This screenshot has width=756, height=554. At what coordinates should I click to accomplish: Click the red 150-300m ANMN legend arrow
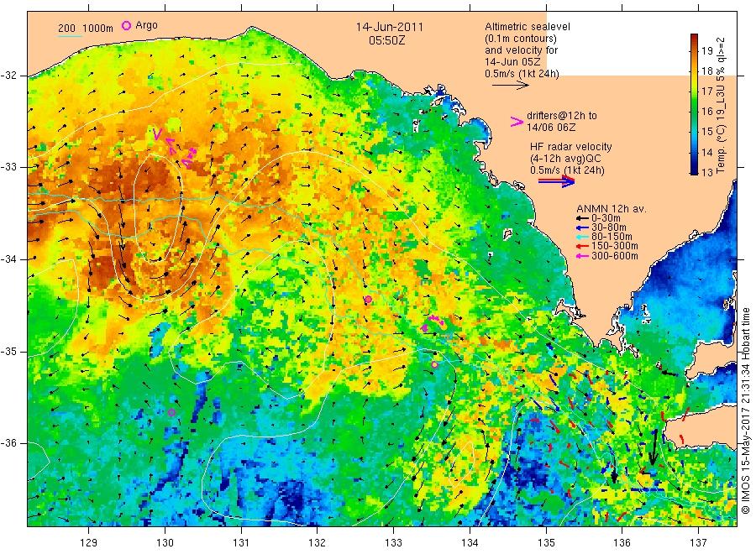[582, 246]
